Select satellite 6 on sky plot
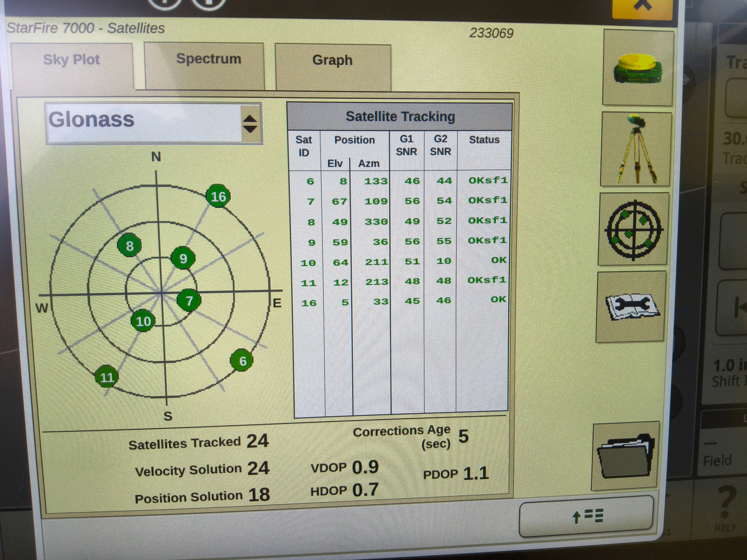Screen dimensions: 747x560 (x=242, y=361)
